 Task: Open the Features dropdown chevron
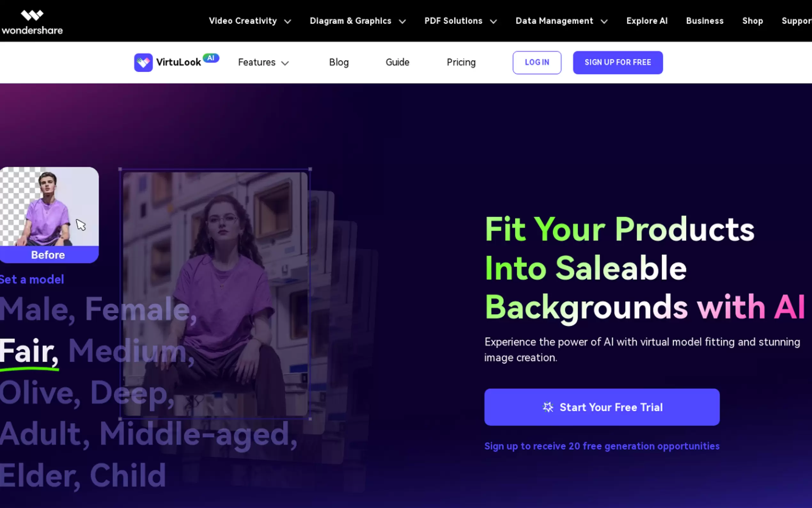point(285,63)
